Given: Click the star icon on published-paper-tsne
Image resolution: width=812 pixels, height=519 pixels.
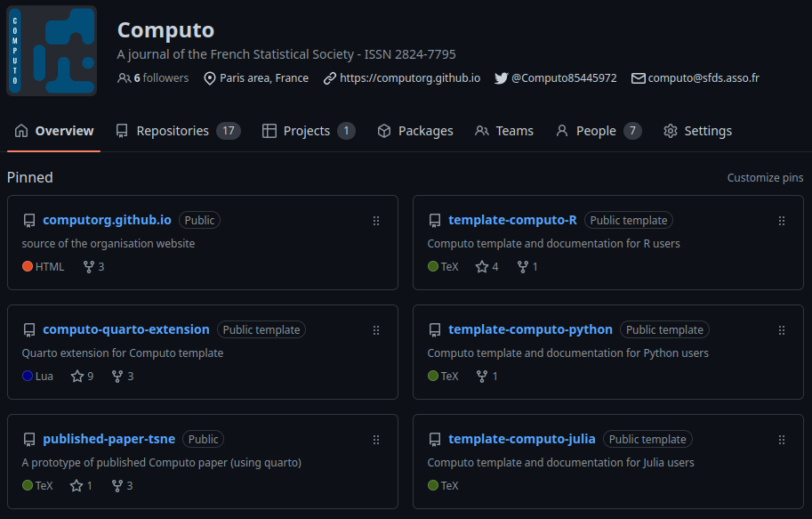Looking at the screenshot, I should click(x=76, y=485).
